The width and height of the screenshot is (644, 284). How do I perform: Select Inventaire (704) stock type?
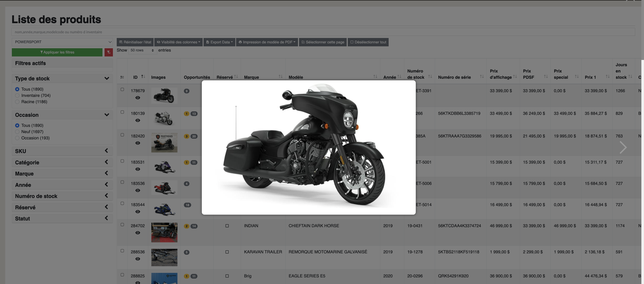pos(17,95)
